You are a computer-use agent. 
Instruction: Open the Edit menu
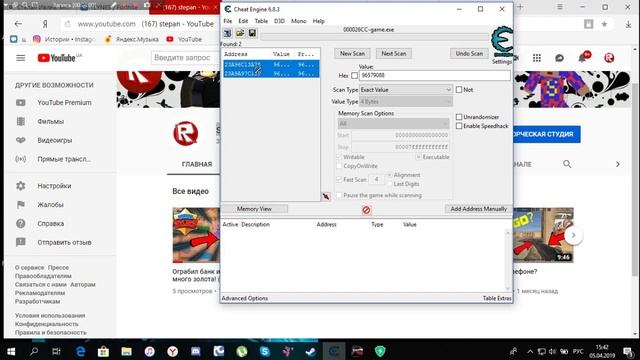243,21
